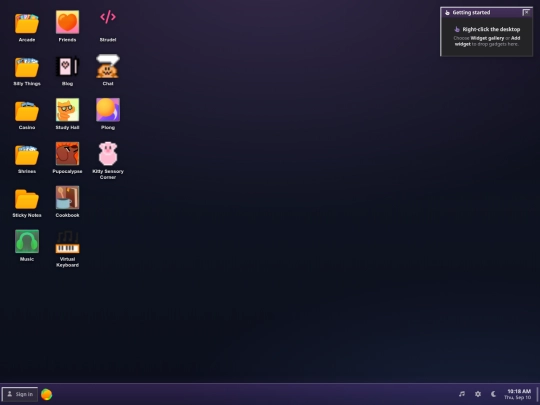
Task: Open the music note tray icon
Action: pyautogui.click(x=462, y=394)
